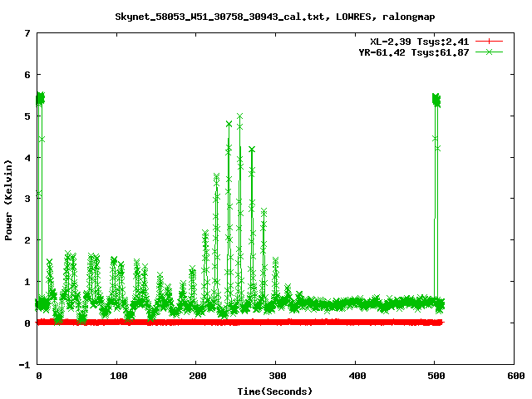This screenshot has width=532, height=399.
Task: Click the y-axis tick label -1
Action: click(24, 365)
